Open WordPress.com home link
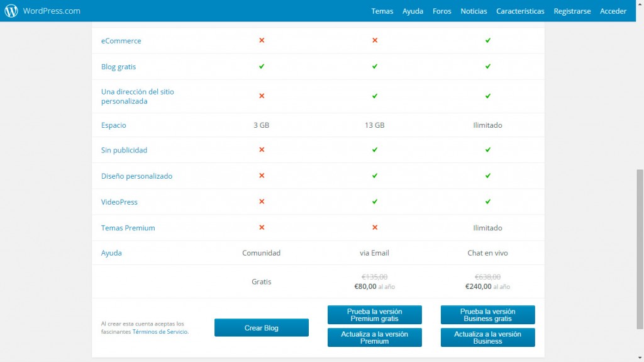 point(52,11)
